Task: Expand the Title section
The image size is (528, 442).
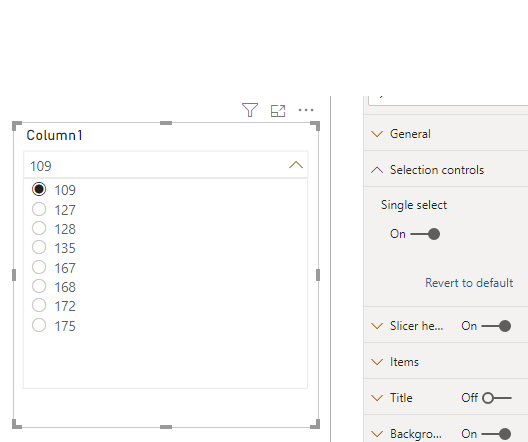Action: pos(377,398)
